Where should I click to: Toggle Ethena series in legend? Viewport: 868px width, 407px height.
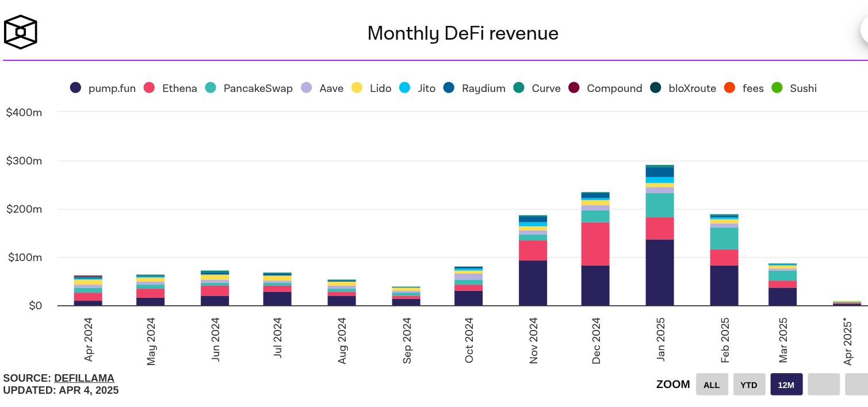point(170,88)
